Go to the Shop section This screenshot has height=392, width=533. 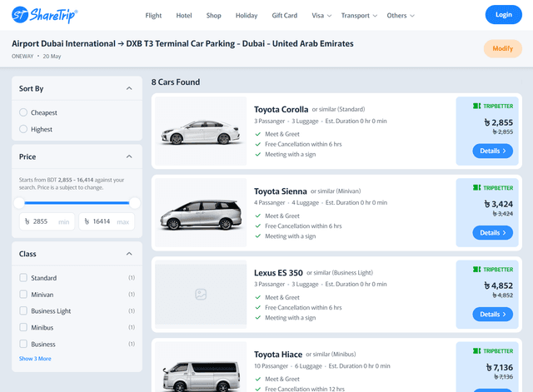click(x=213, y=16)
